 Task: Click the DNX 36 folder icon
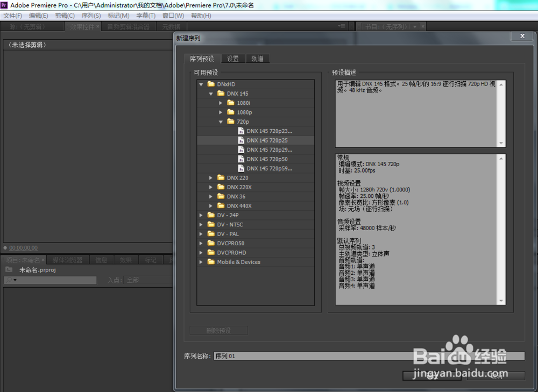coord(221,196)
